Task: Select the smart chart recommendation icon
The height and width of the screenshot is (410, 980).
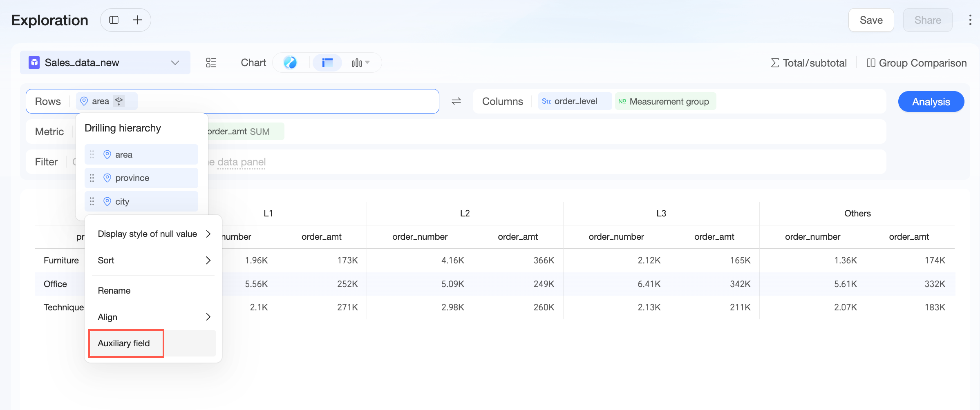Action: click(290, 62)
